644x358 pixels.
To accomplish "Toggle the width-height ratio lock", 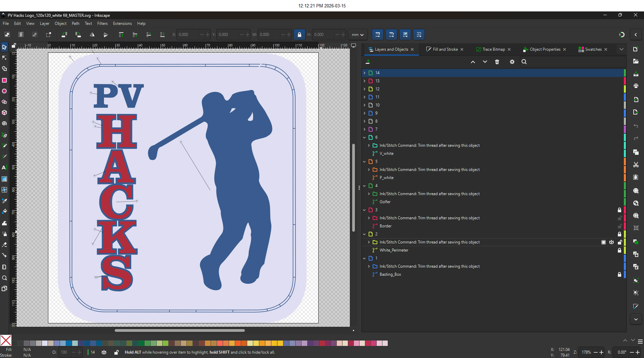I will pos(299,35).
